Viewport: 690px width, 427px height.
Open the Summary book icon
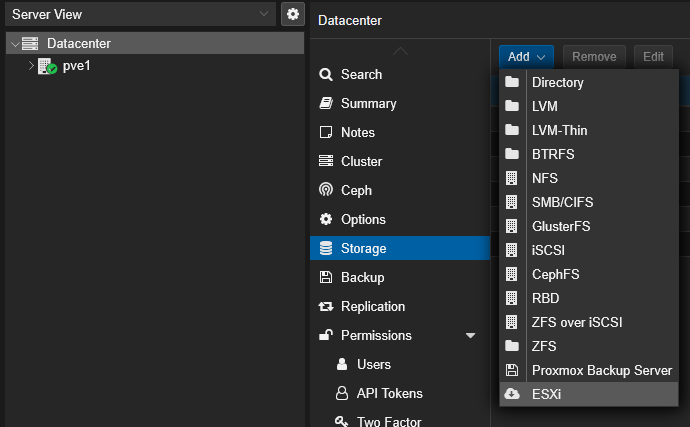[325, 103]
